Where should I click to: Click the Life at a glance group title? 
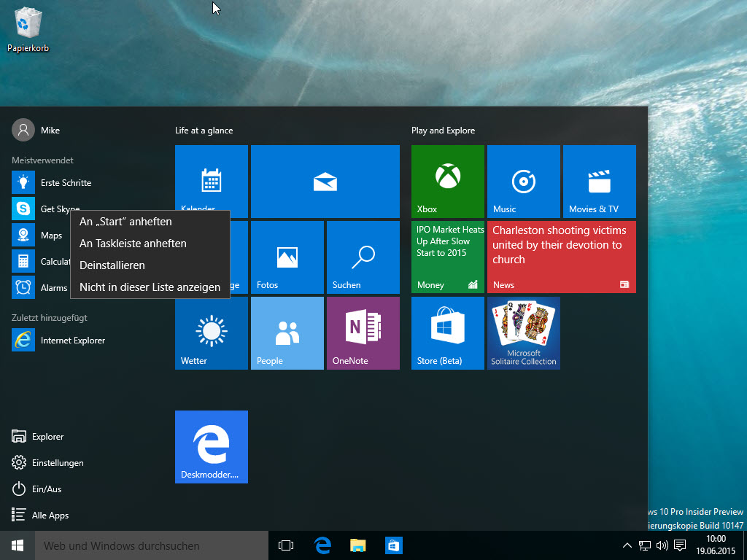pyautogui.click(x=204, y=131)
